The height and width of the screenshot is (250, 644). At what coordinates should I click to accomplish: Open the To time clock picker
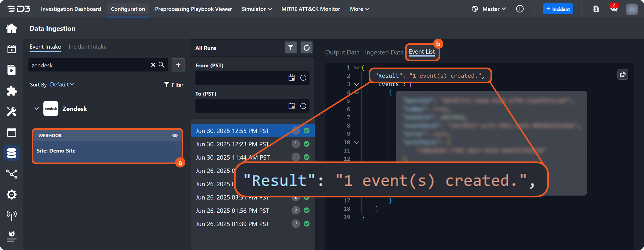(x=303, y=106)
